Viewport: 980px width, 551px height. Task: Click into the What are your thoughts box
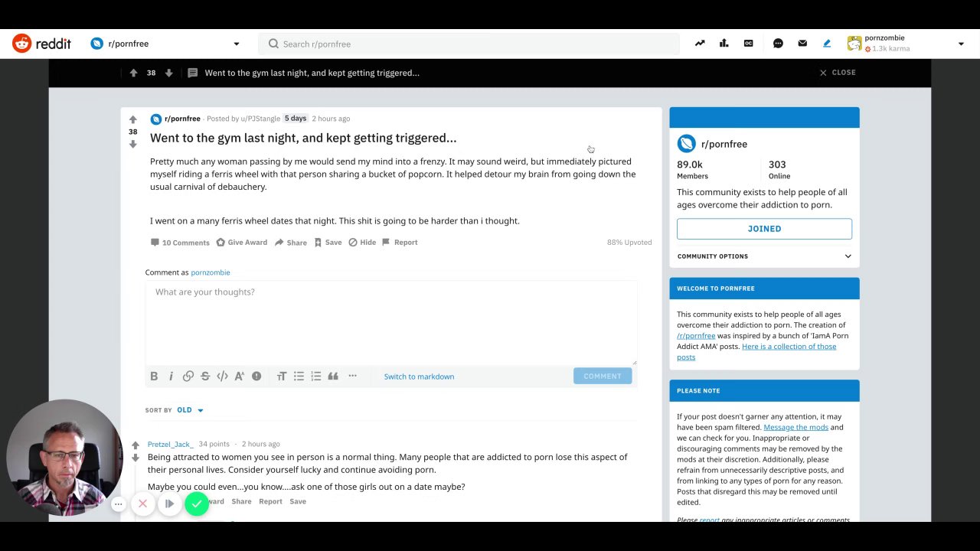pos(391,323)
